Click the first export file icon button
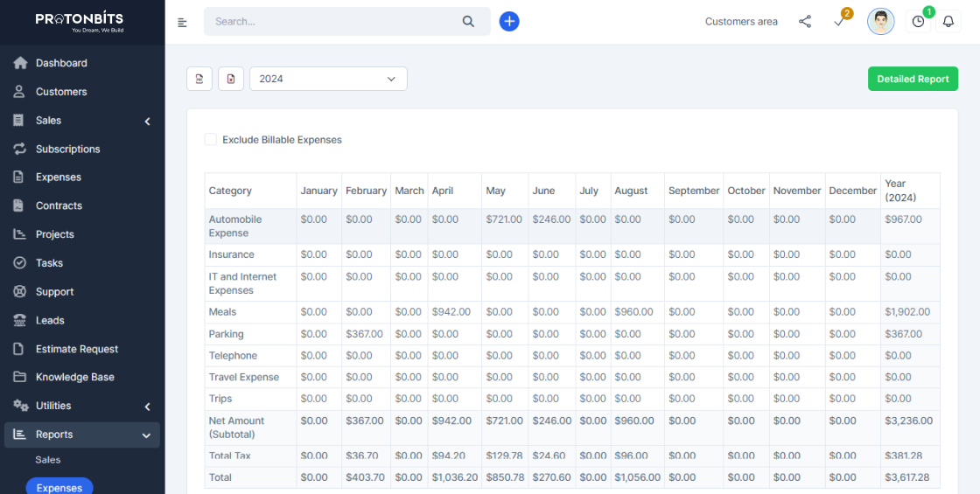Viewport: 980px width, 494px height. tap(199, 79)
